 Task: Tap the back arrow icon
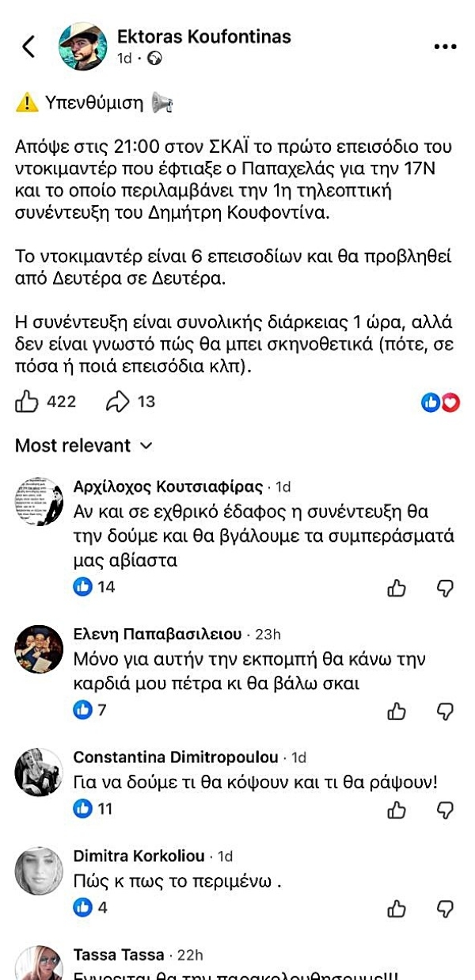tap(28, 47)
